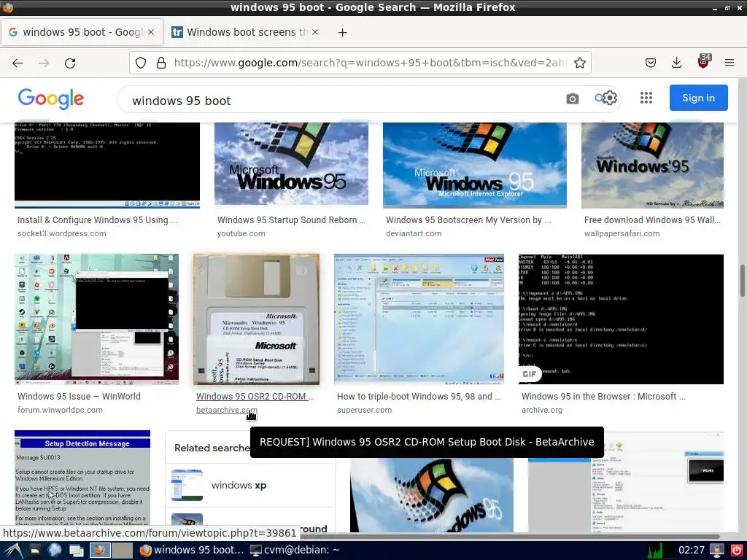Search by image camera icon

click(572, 98)
